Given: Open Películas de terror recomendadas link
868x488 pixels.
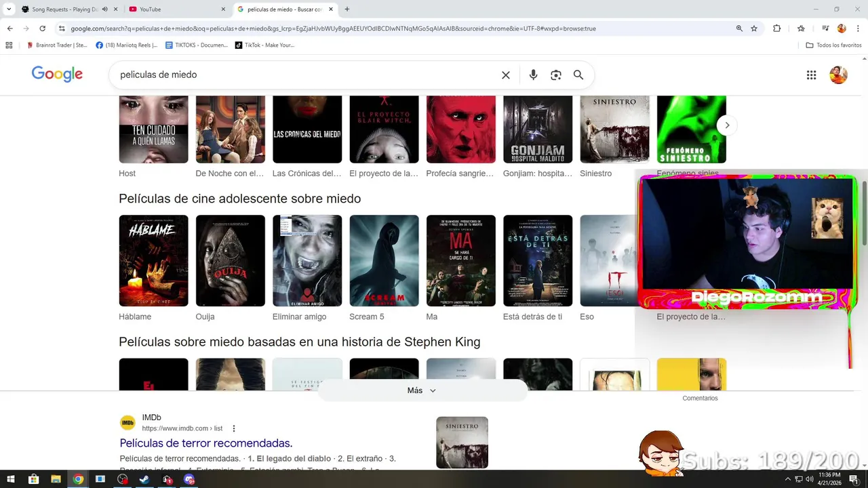Looking at the screenshot, I should (206, 443).
